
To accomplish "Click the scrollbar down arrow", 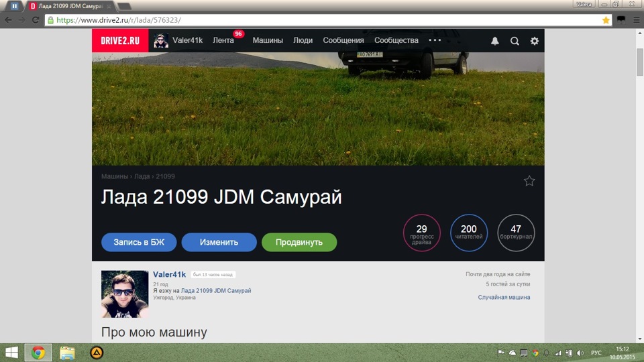I will click(640, 339).
